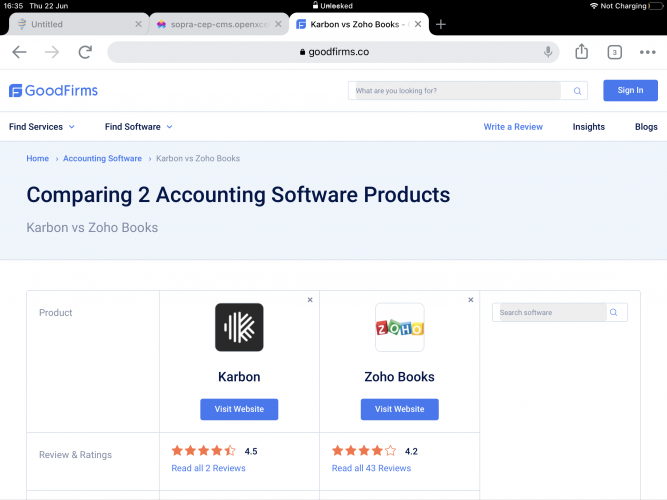Image resolution: width=667 pixels, height=500 pixels.
Task: Open the Blogs menu item
Action: 646,127
